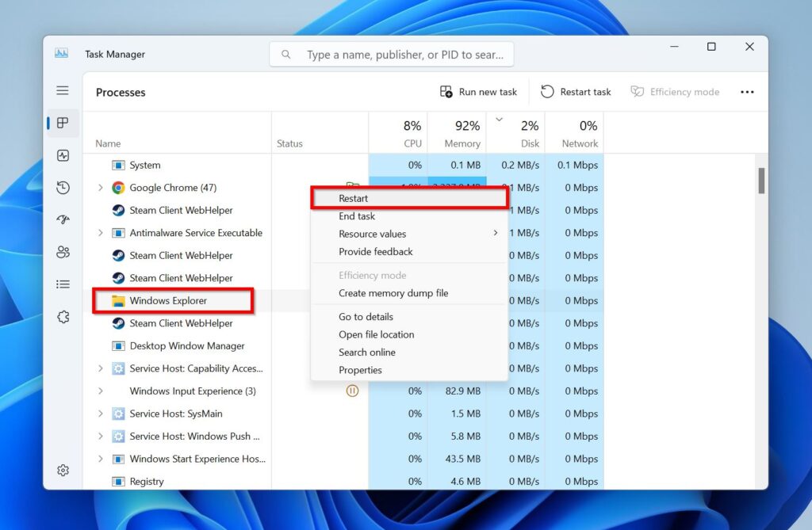
Task: Open the Performance view in the sidebar
Action: 63,155
